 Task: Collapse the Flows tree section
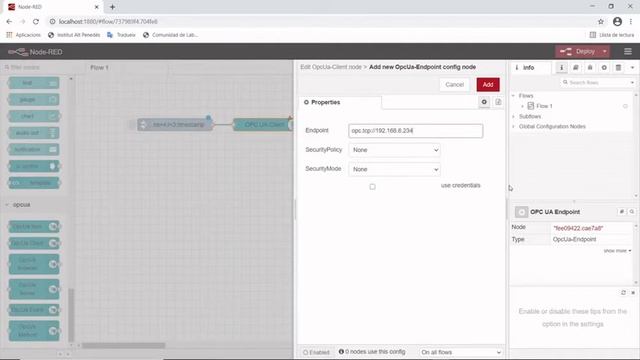513,96
